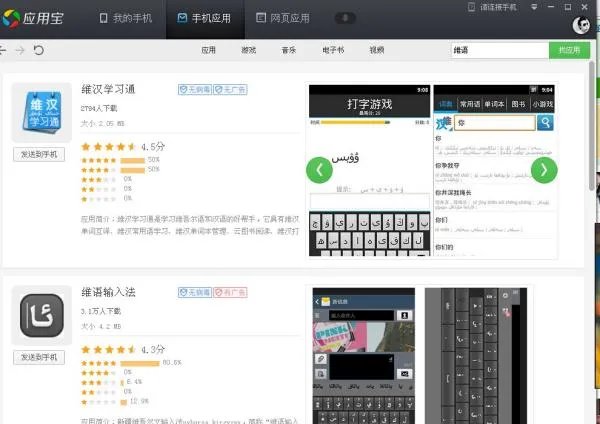Image resolution: width=600 pixels, height=424 pixels.
Task: Go back with the back arrow
Action: click(3, 50)
